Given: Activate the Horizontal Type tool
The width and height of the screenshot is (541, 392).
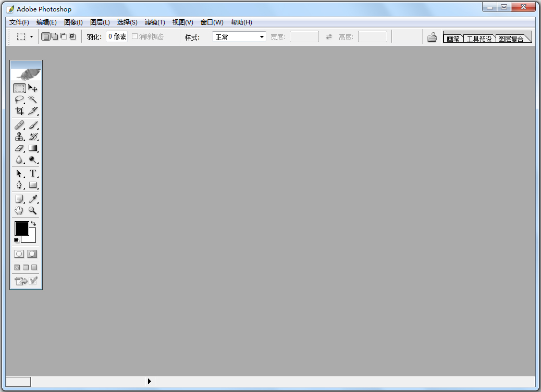Looking at the screenshot, I should click(x=33, y=173).
